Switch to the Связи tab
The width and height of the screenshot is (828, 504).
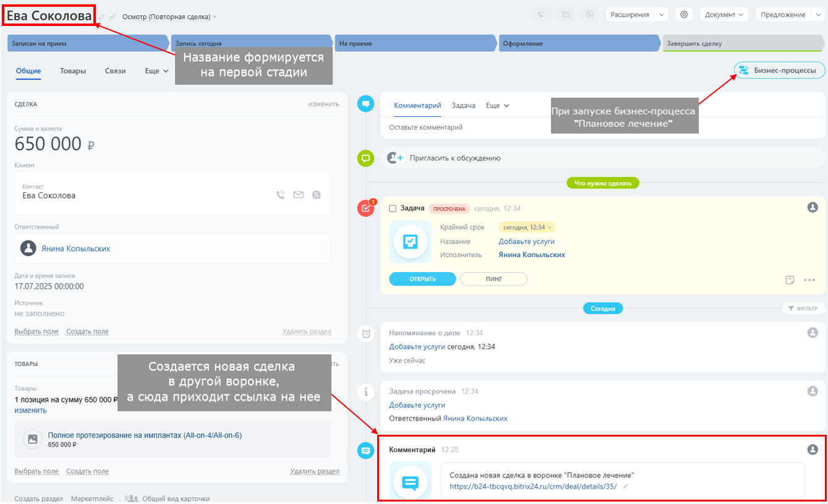point(115,71)
